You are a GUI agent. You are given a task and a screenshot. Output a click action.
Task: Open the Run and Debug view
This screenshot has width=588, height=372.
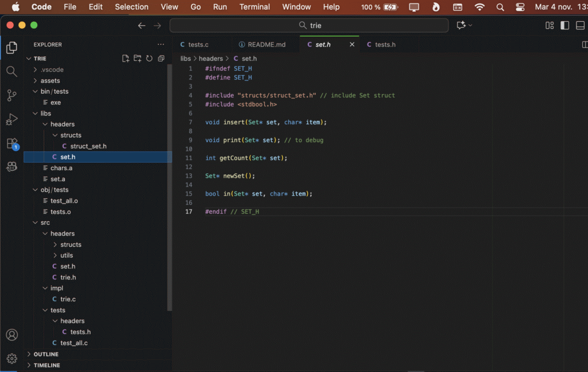click(x=11, y=120)
